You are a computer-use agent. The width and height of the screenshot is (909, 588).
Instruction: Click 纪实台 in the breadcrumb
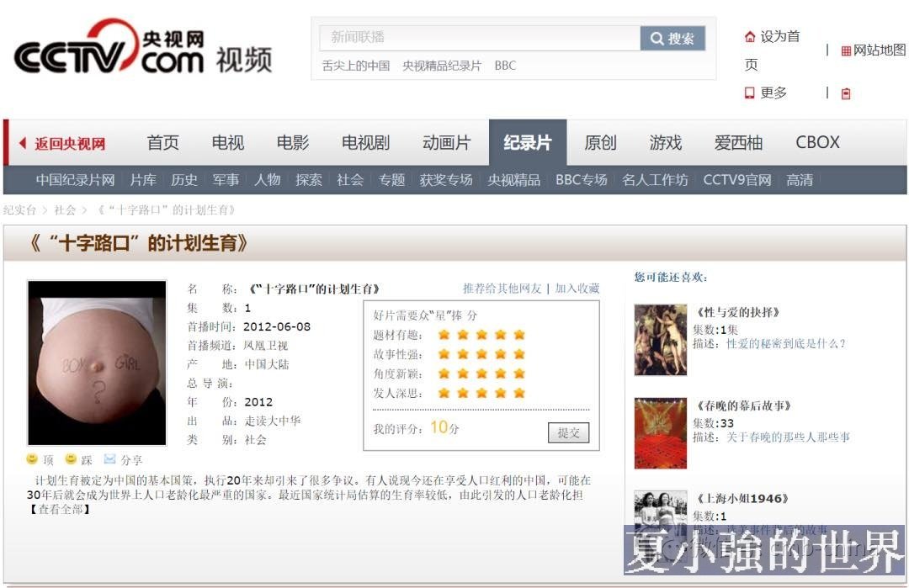19,209
